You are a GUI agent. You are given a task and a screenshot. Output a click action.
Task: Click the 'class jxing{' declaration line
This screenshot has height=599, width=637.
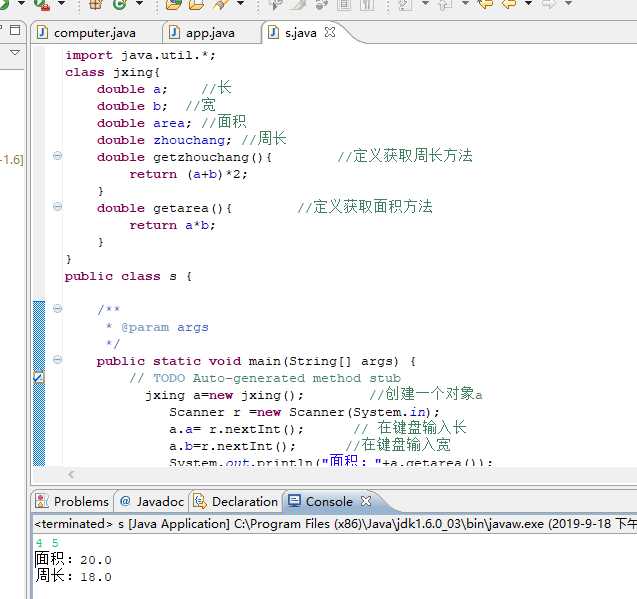113,72
